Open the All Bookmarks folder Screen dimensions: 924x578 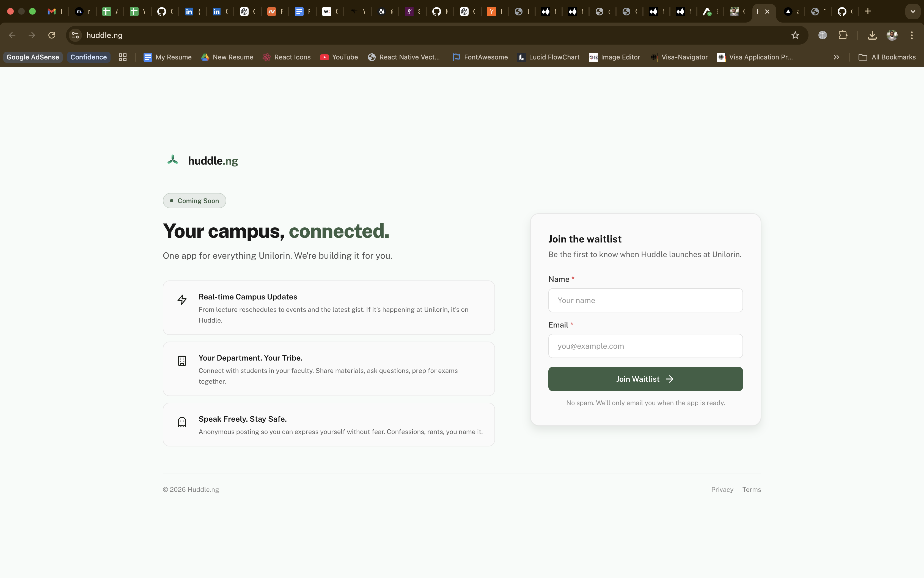(x=887, y=57)
